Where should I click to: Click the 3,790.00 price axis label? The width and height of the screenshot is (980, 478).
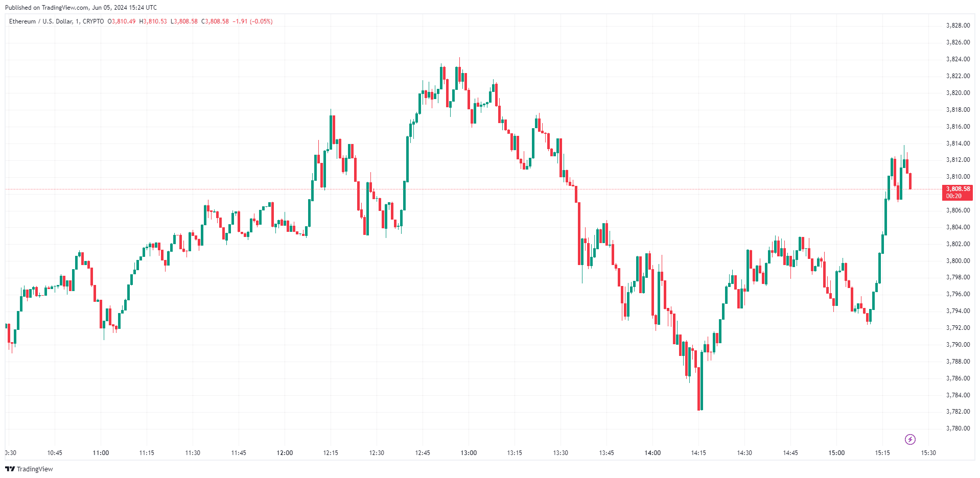[958, 345]
